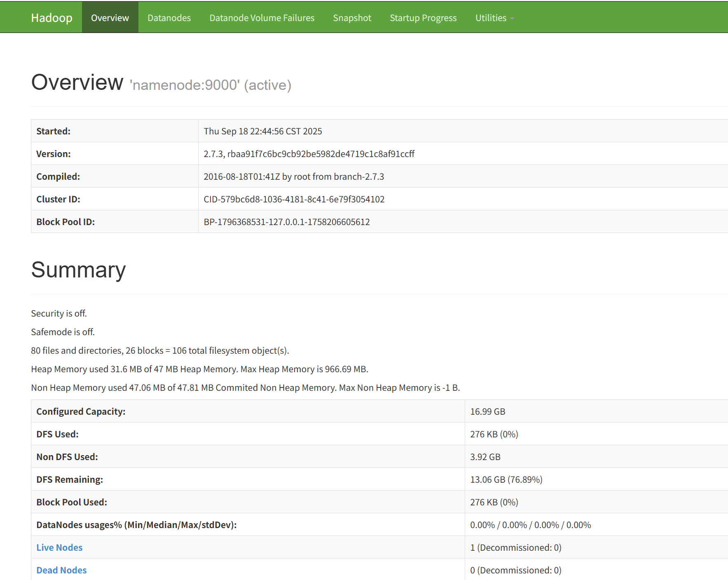Click the 'DFS Used:' label
The image size is (728, 580).
coord(57,434)
